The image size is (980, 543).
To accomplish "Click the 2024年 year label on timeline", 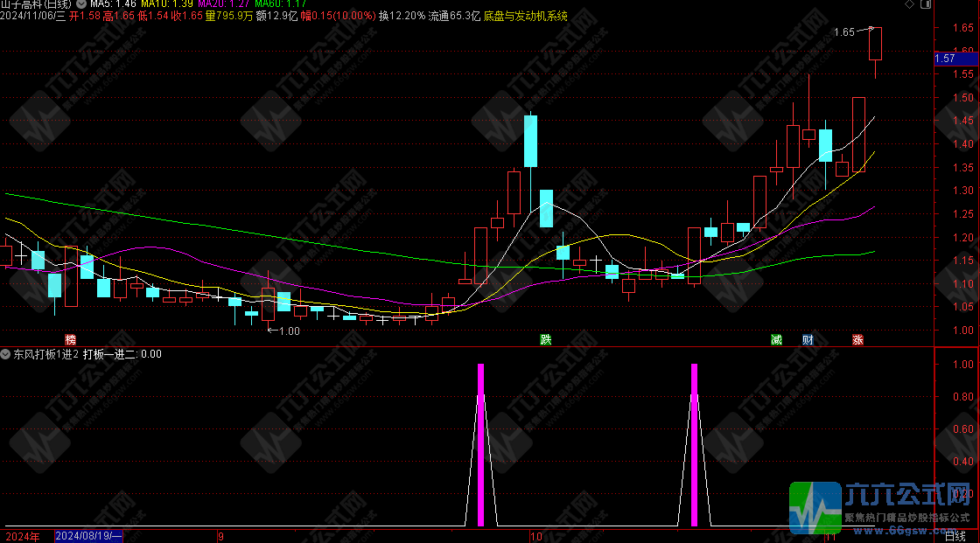I will [23, 536].
